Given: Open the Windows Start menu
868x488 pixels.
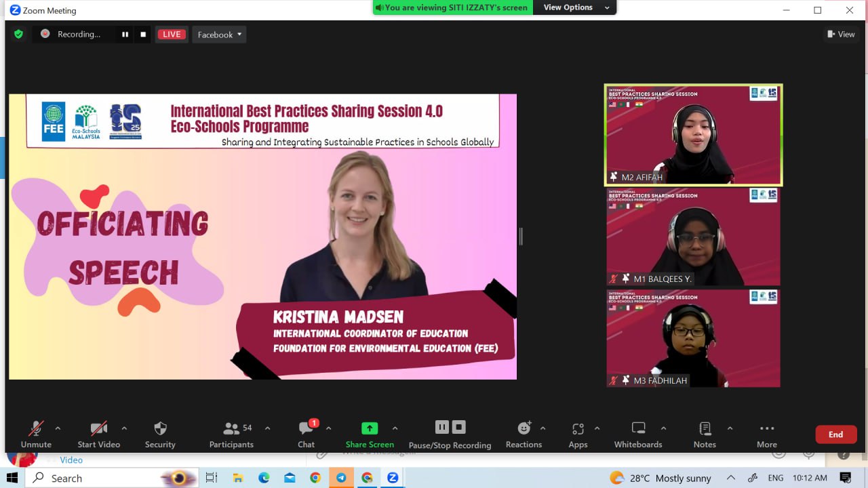Looking at the screenshot, I should (13, 478).
